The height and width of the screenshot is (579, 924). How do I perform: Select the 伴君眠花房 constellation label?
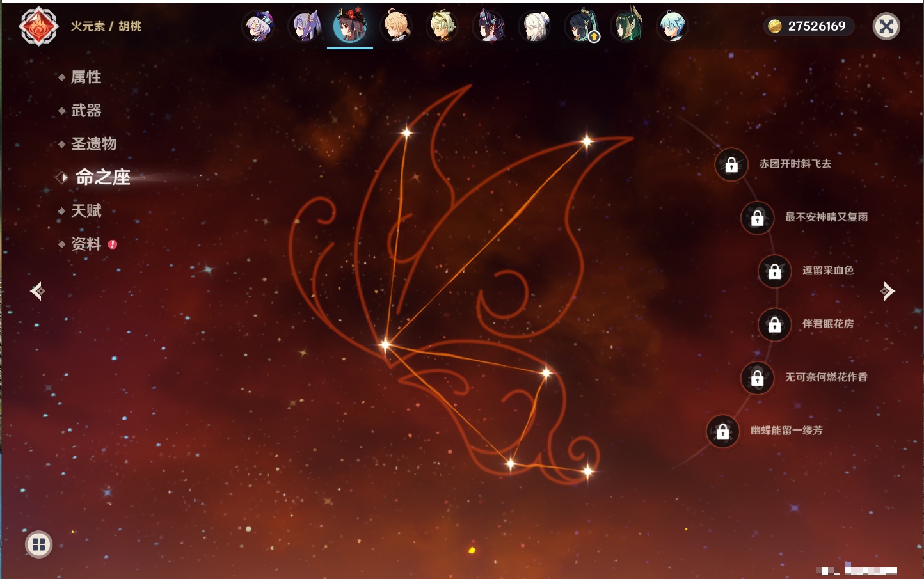[x=828, y=324]
